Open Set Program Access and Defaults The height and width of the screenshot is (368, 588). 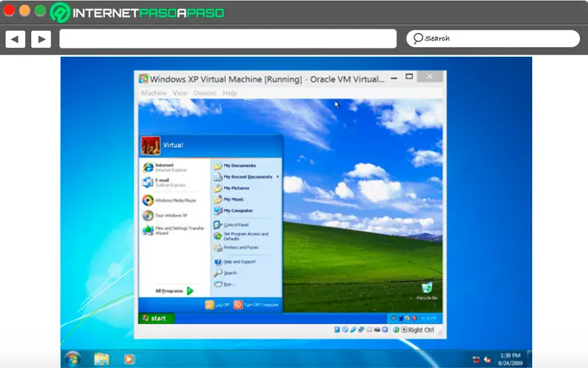click(x=241, y=236)
